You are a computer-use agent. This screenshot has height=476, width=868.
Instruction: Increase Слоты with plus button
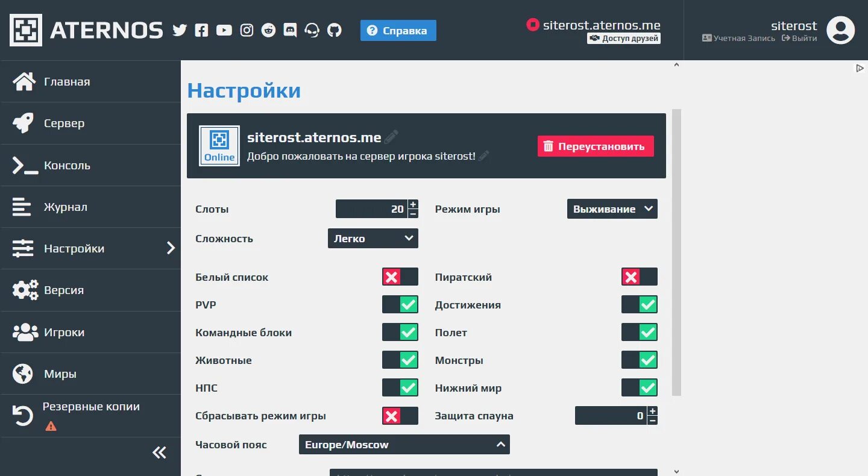[413, 204]
